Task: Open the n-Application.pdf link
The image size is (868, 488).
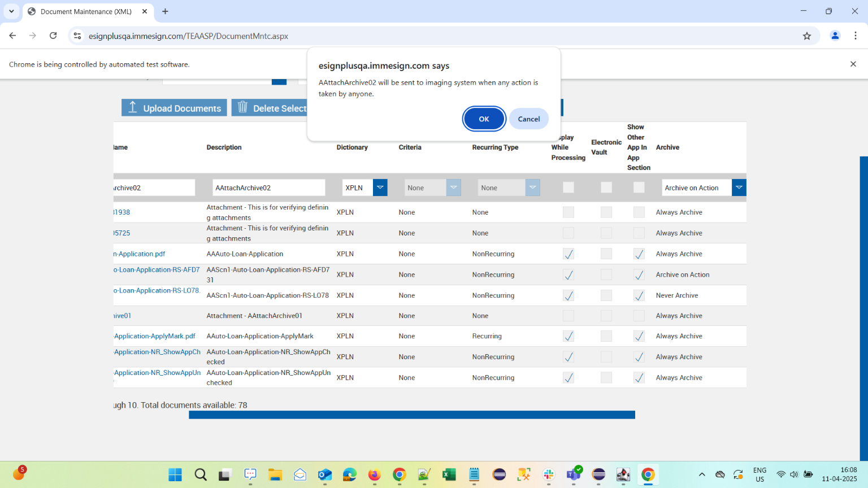Action: [x=140, y=254]
